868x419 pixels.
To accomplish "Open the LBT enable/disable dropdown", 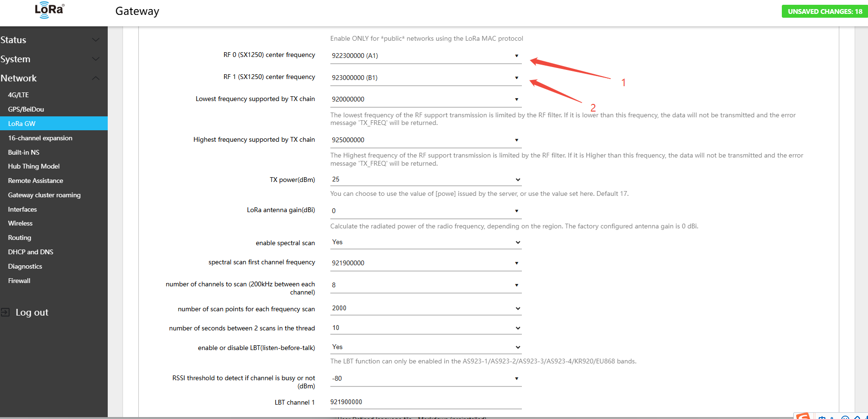I will 425,347.
